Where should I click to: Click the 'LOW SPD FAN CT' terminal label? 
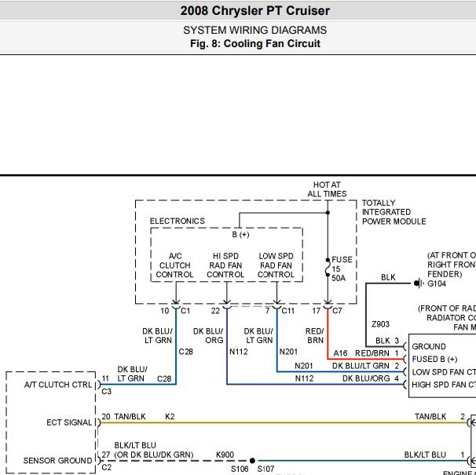click(444, 372)
